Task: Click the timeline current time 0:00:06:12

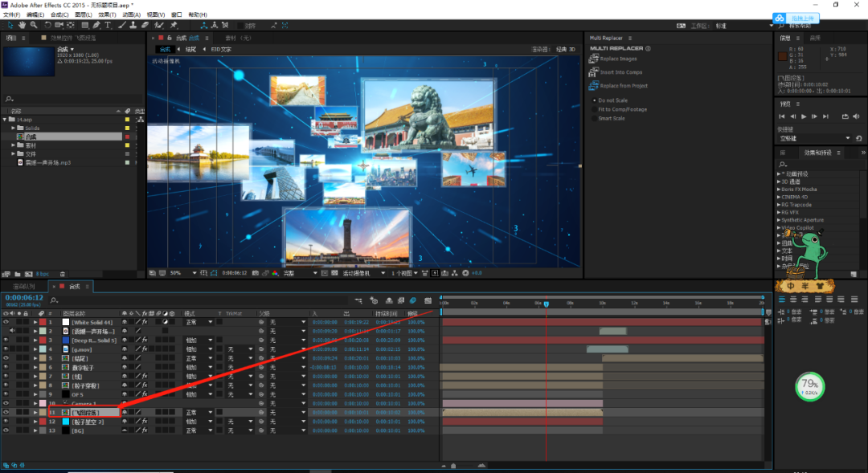Action: (x=23, y=298)
